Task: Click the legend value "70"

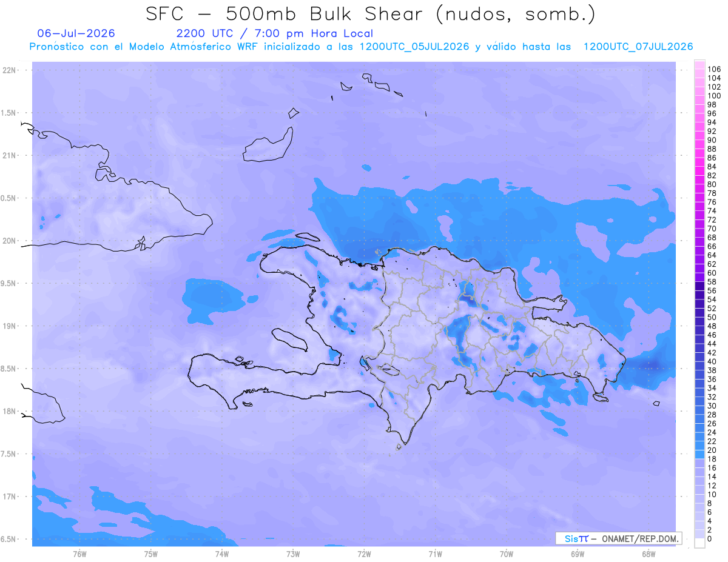Action: coord(712,229)
